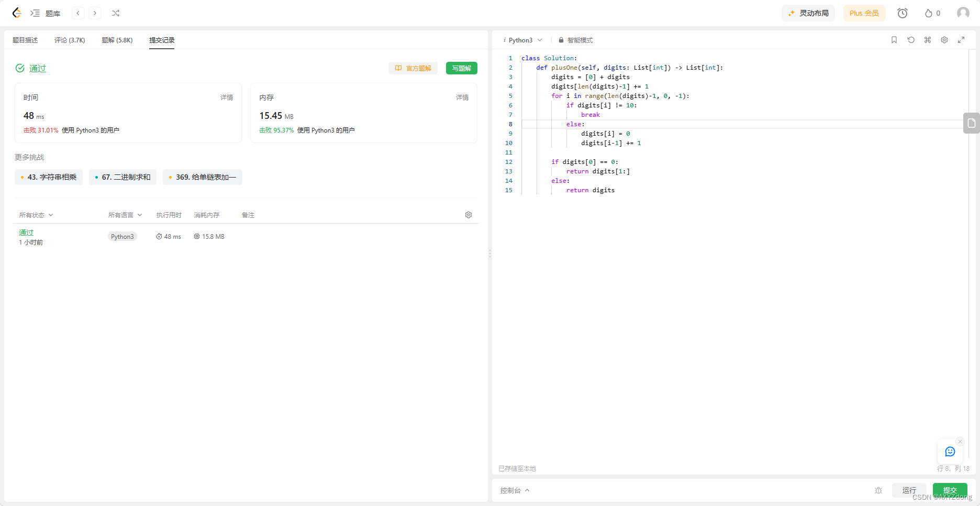Open editor shortcuts command icon

928,40
